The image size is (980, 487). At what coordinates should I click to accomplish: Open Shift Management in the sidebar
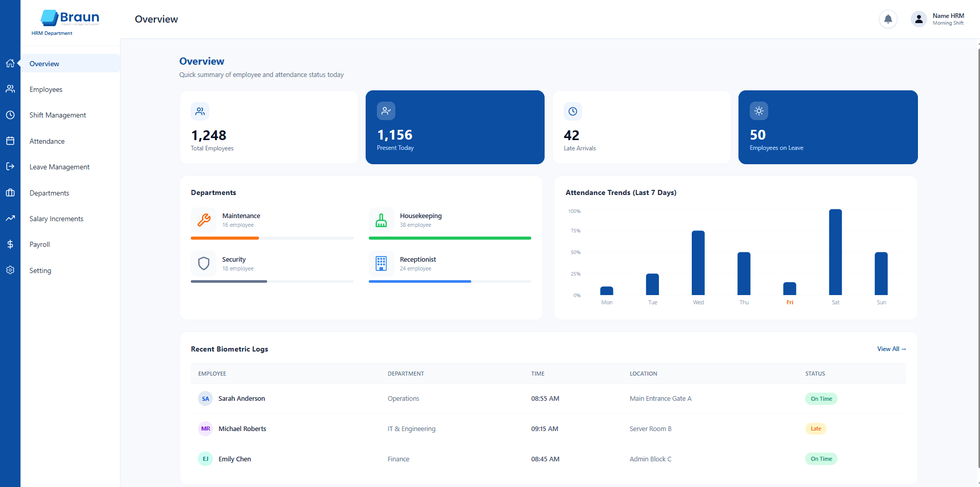[x=70, y=115]
